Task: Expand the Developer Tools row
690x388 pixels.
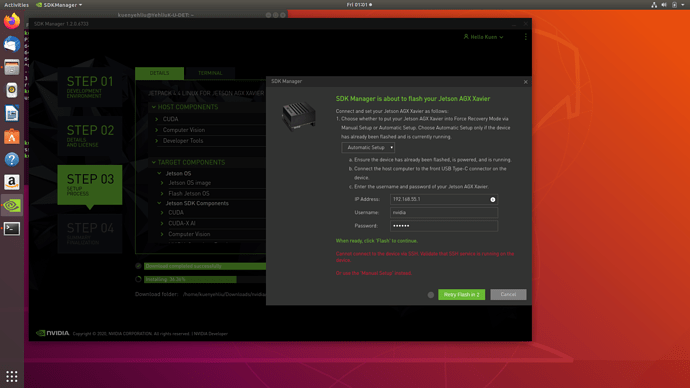Action: point(157,141)
